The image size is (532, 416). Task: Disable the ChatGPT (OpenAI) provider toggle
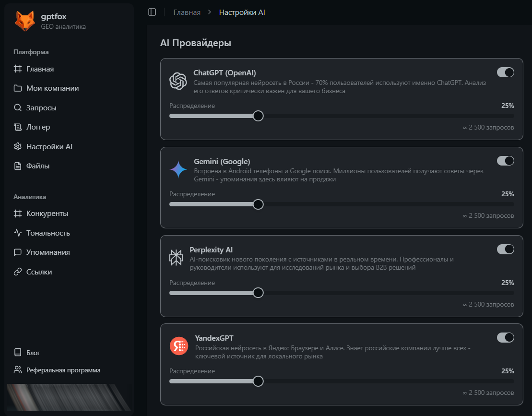[505, 72]
